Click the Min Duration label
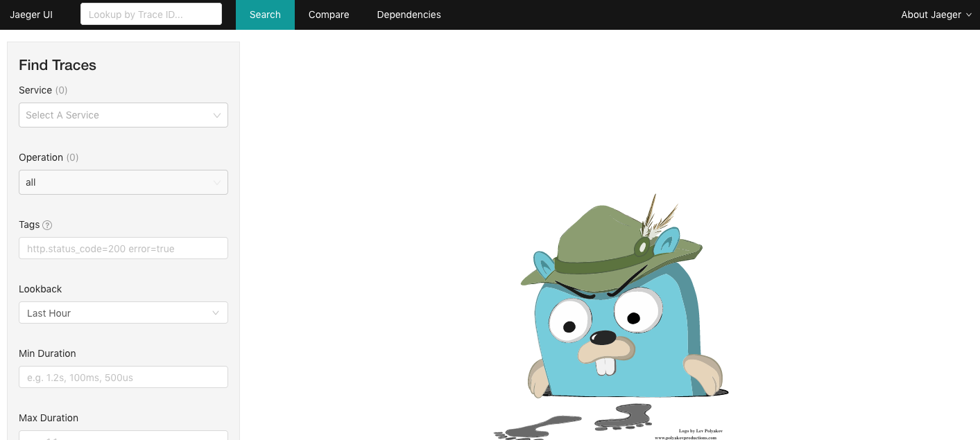The image size is (980, 440). point(47,353)
